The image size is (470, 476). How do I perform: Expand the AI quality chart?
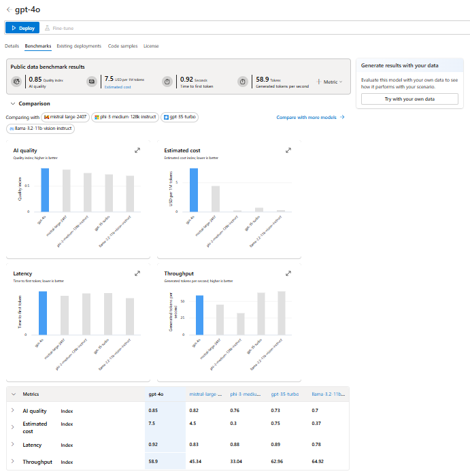pyautogui.click(x=137, y=150)
